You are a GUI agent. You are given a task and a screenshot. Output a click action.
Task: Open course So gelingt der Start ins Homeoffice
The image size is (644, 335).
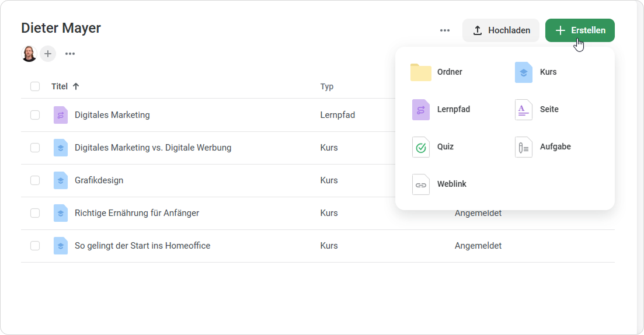pyautogui.click(x=142, y=246)
